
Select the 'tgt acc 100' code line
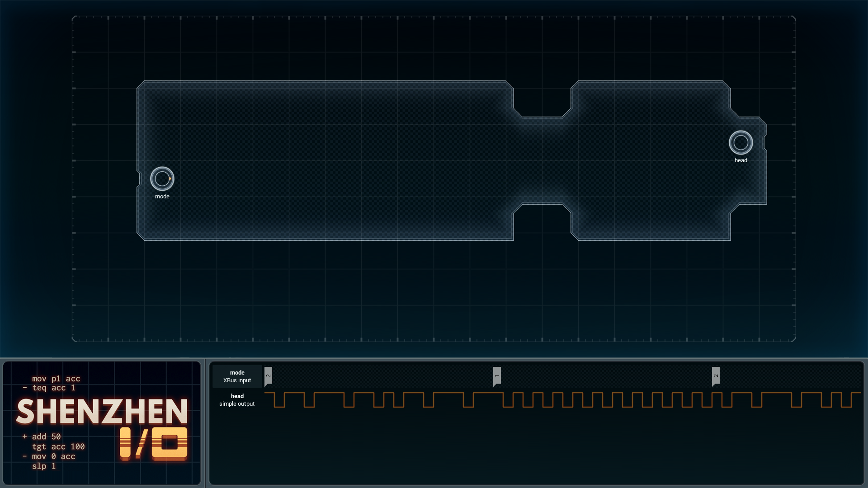pyautogui.click(x=58, y=446)
